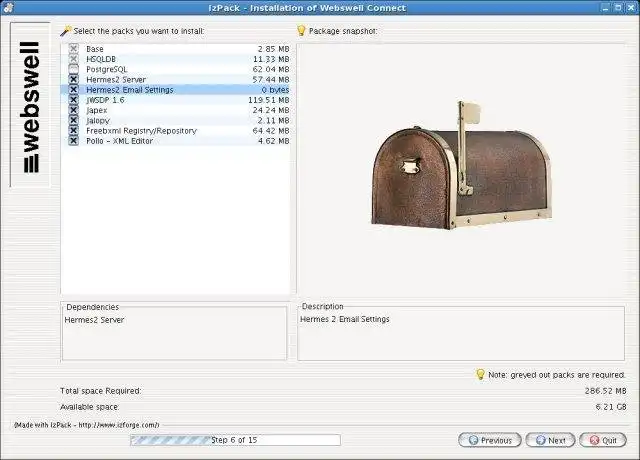Viewport: 640px width, 460px height.
Task: Click Hermes 2 Email Settings description text
Action: pos(345,319)
